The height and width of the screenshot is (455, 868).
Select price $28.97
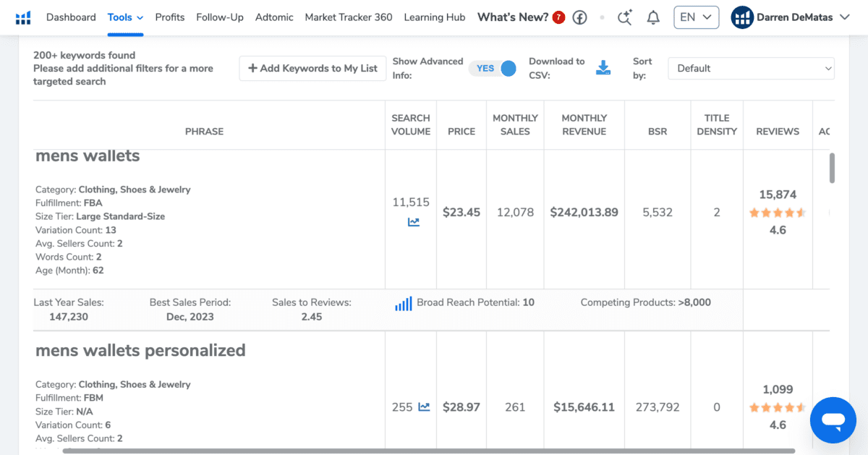pos(461,407)
